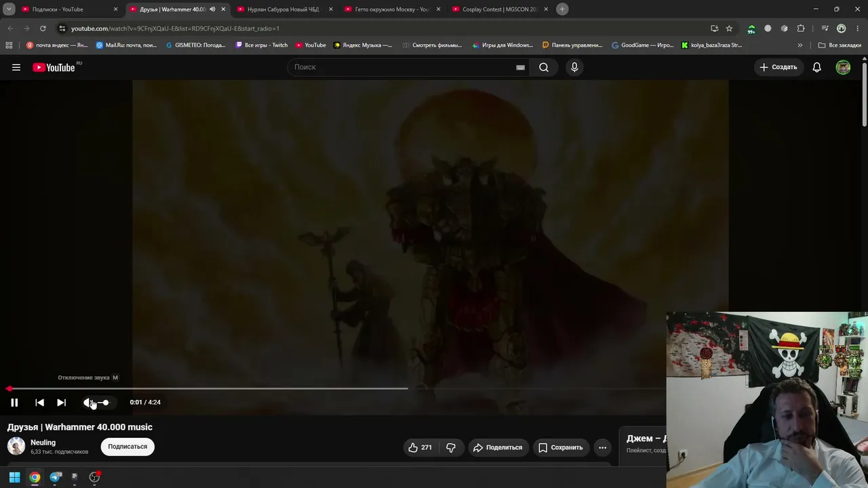The height and width of the screenshot is (488, 868).
Task: Open the Chrome apps grid shortcut
Action: (x=9, y=45)
